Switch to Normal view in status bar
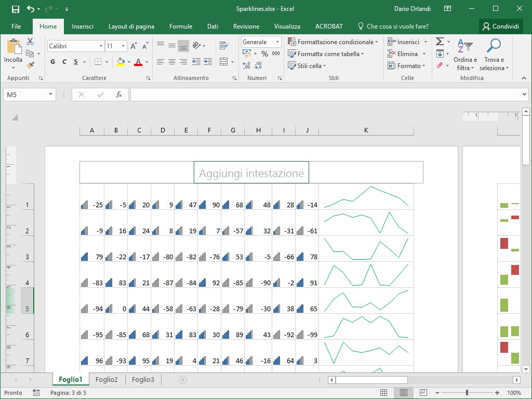Viewport: 532px width, 399px height. click(383, 393)
